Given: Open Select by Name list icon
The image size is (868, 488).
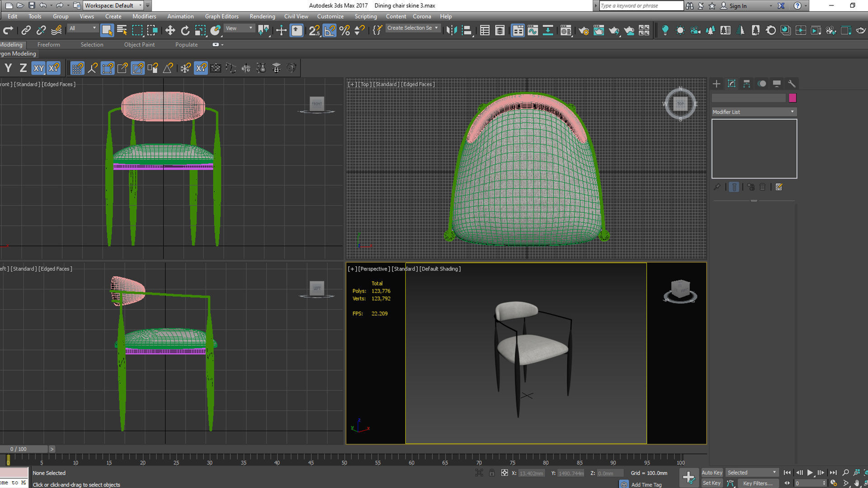Looking at the screenshot, I should click(122, 30).
